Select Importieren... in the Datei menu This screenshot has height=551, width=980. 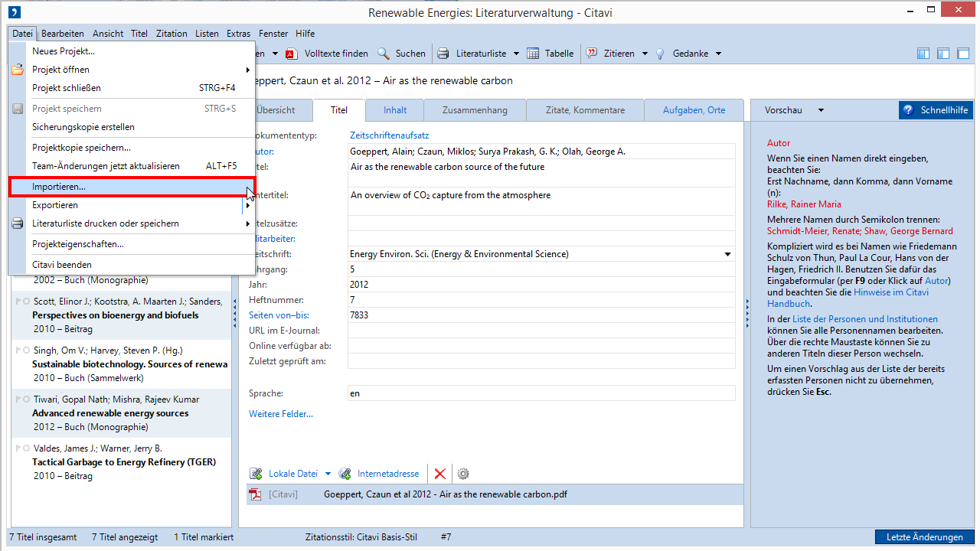(x=132, y=187)
